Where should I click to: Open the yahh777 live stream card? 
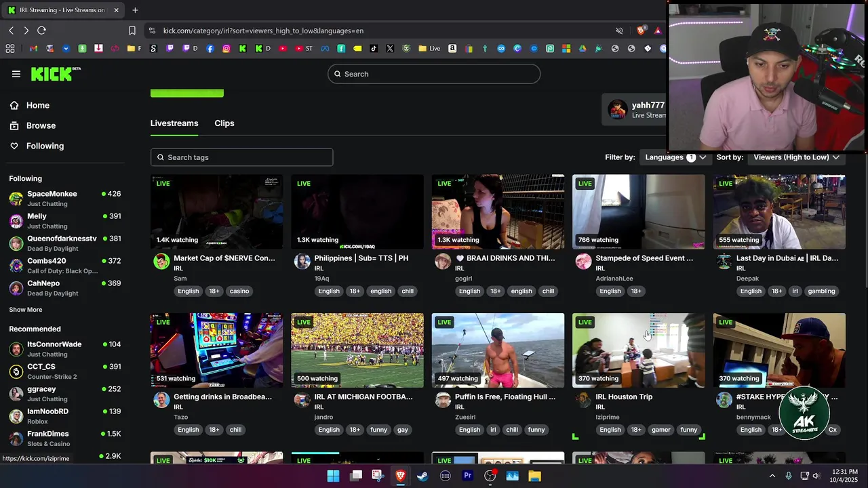[634, 110]
